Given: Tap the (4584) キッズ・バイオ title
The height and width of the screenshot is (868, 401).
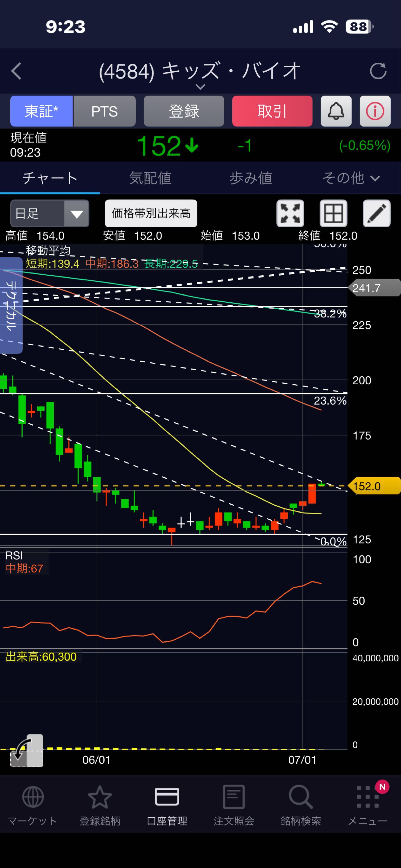Looking at the screenshot, I should 200,71.
